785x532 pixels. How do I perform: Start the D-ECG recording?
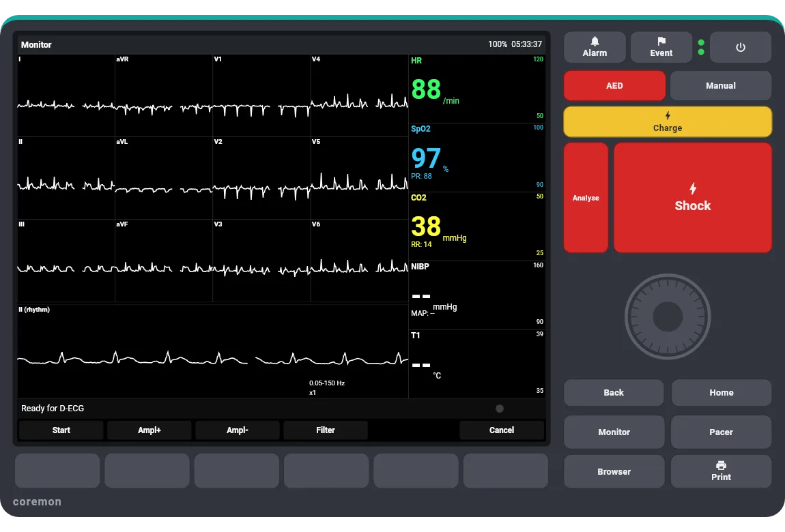pos(61,430)
